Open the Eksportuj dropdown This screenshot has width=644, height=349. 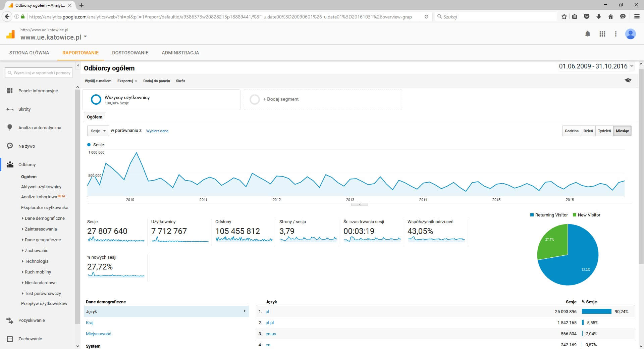(127, 81)
